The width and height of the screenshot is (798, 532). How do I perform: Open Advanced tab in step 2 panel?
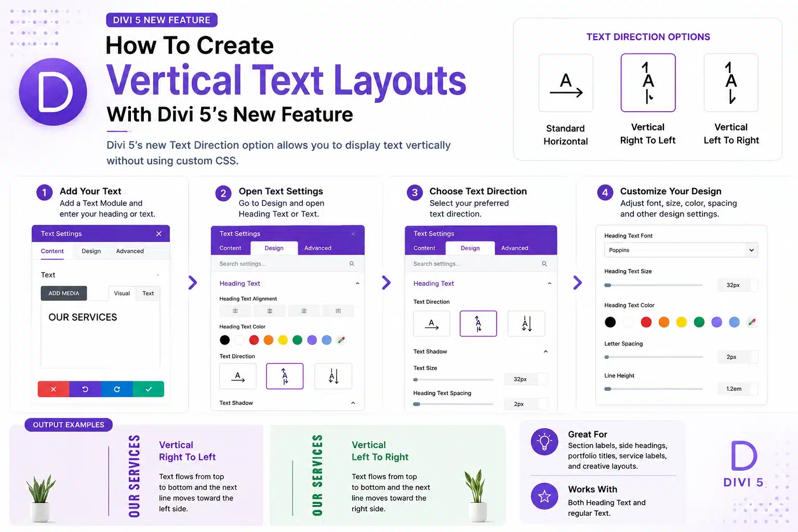coord(318,248)
